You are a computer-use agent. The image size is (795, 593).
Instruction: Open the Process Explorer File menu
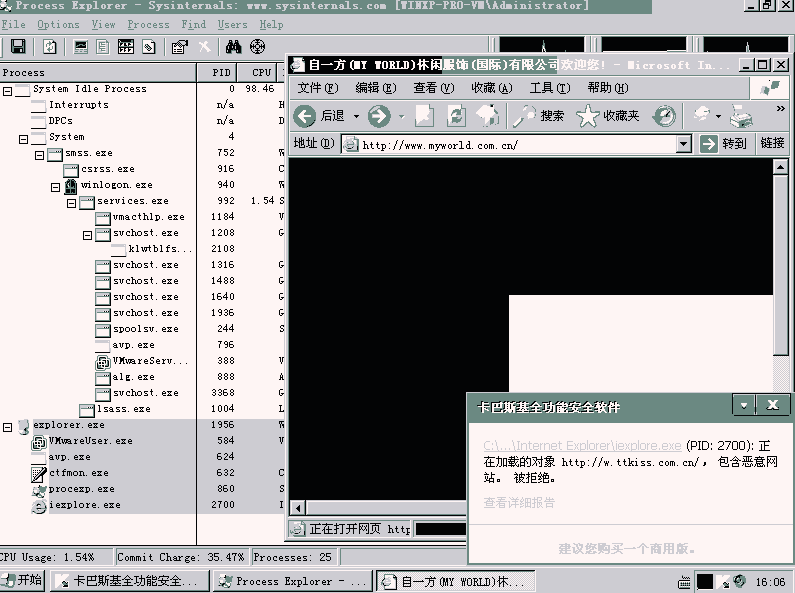13,24
